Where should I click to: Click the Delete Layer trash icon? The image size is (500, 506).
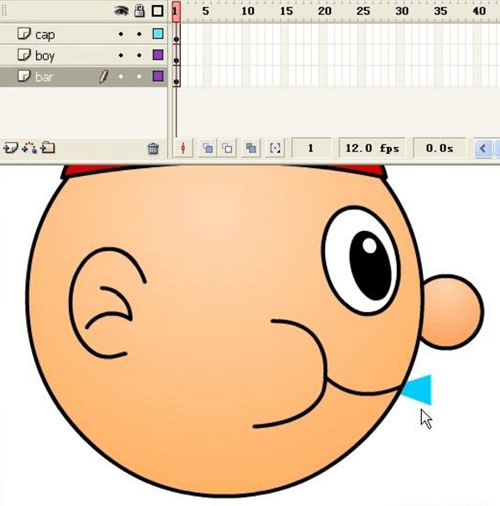click(x=153, y=148)
